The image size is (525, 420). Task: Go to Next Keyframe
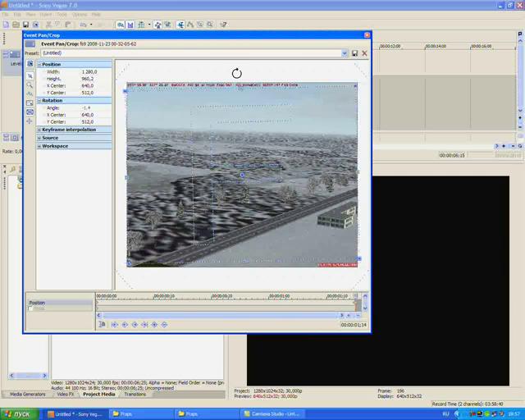[x=135, y=325]
